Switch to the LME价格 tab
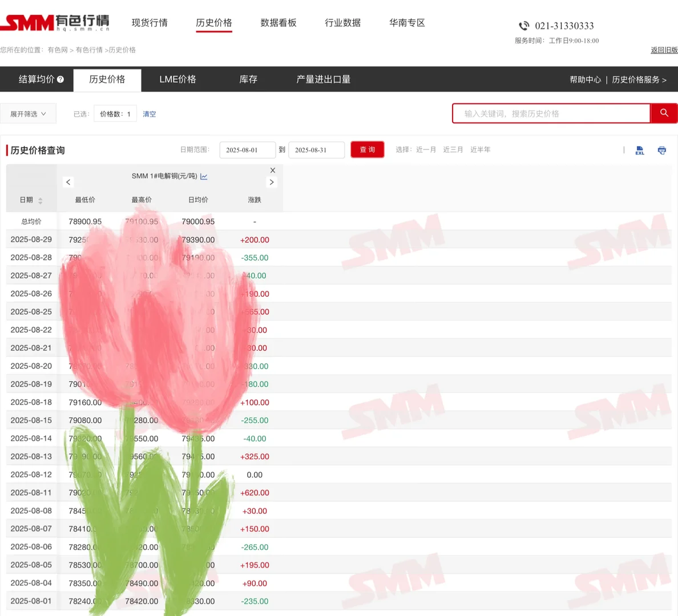Image resolution: width=678 pixels, height=616 pixels. tap(177, 80)
